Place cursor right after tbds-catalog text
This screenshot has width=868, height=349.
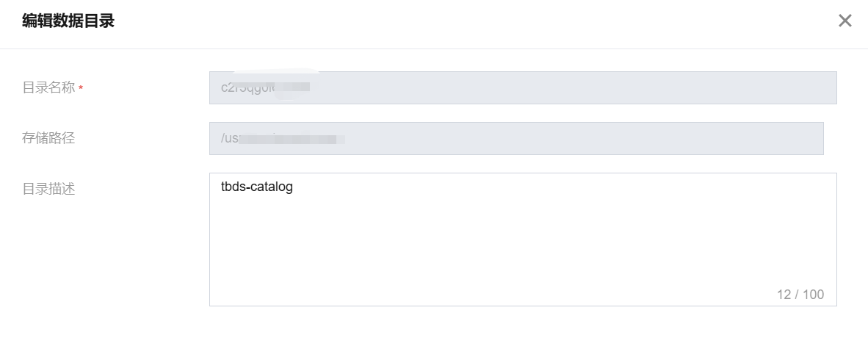294,187
